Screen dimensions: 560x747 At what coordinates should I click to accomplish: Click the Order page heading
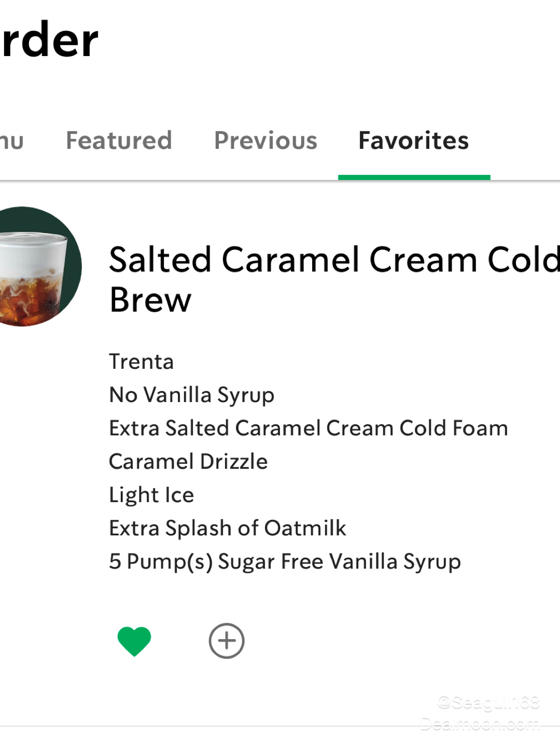point(49,40)
